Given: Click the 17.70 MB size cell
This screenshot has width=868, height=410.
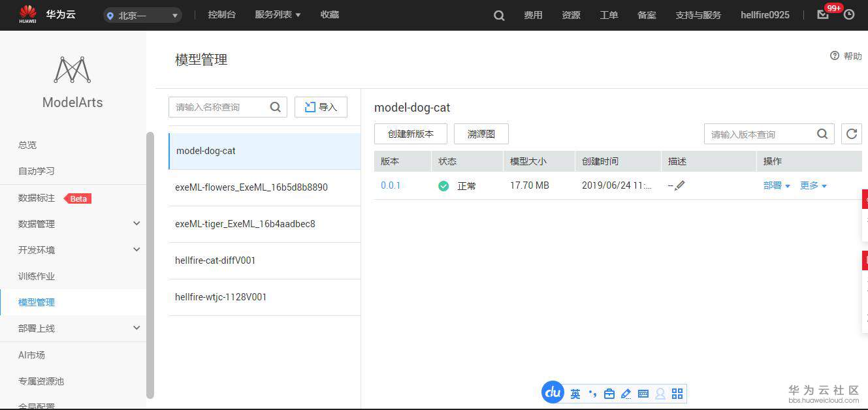Looking at the screenshot, I should coord(530,185).
